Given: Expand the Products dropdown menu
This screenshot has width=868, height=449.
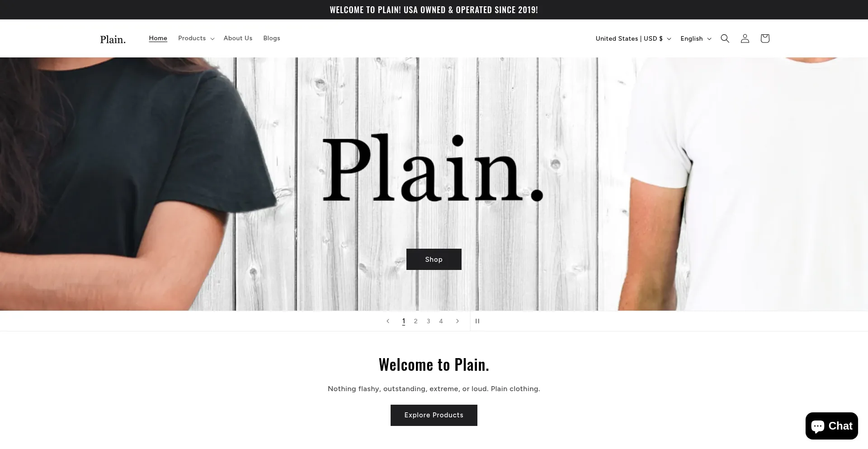Looking at the screenshot, I should [196, 38].
